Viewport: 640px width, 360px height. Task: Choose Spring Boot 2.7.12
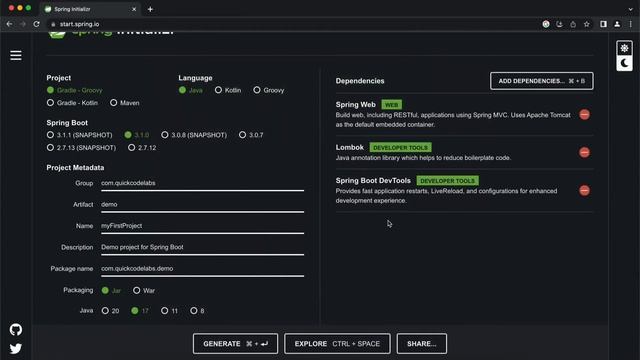(142, 147)
